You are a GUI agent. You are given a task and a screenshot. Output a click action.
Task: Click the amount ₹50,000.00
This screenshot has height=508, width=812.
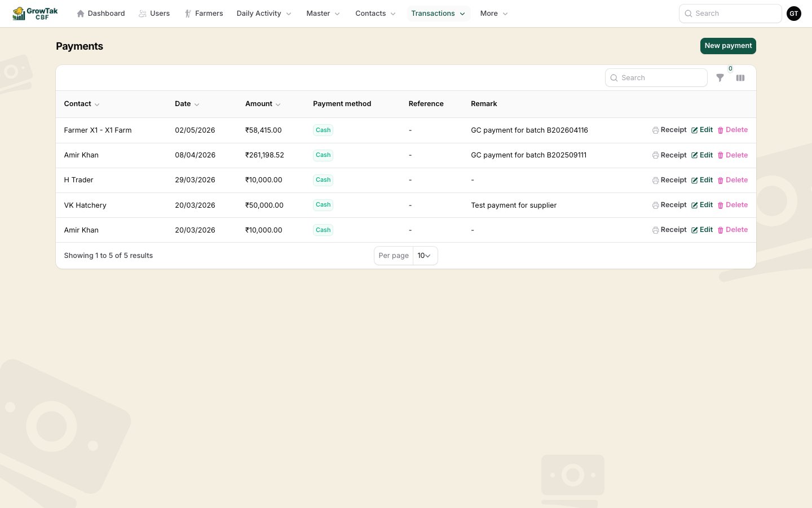264,205
